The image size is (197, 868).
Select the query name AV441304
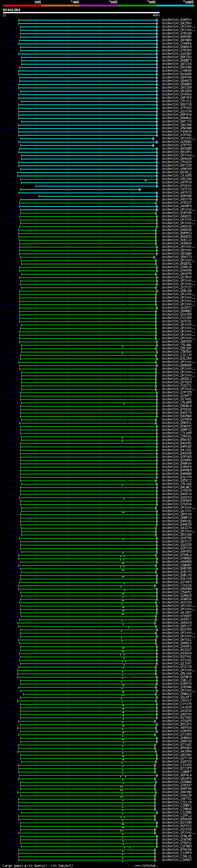click(x=11, y=10)
